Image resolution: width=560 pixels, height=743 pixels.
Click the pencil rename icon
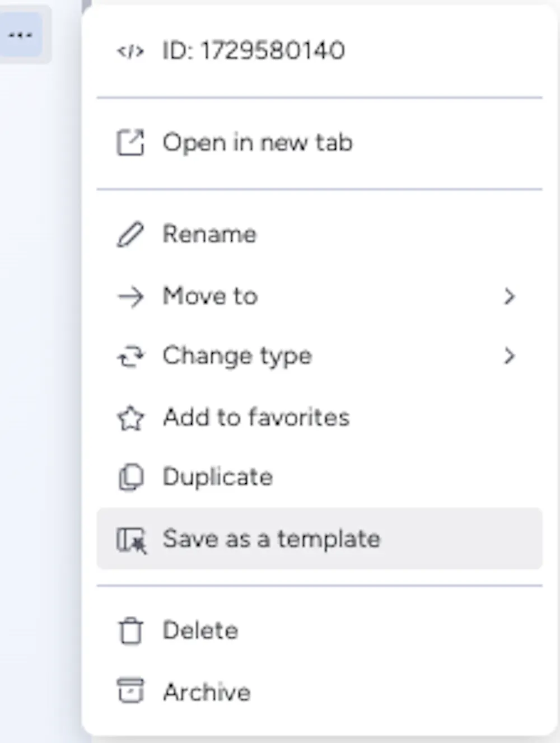pos(130,235)
